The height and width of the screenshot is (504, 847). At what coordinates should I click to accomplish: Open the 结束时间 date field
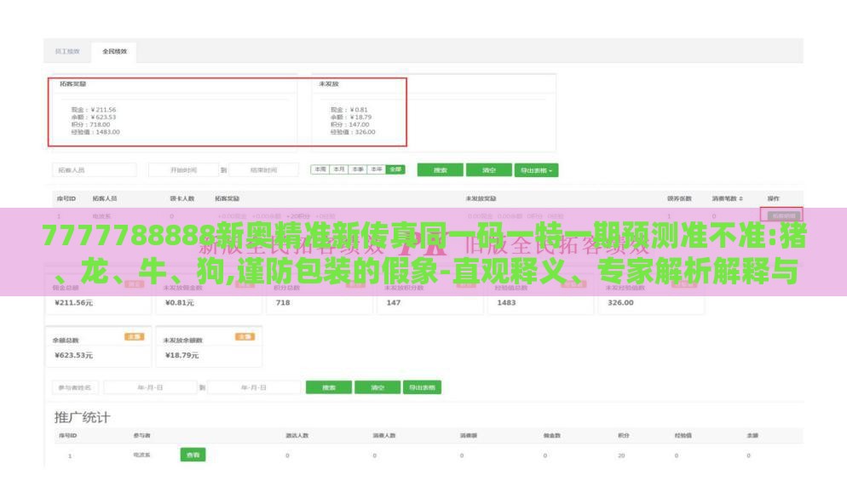pyautogui.click(x=263, y=170)
